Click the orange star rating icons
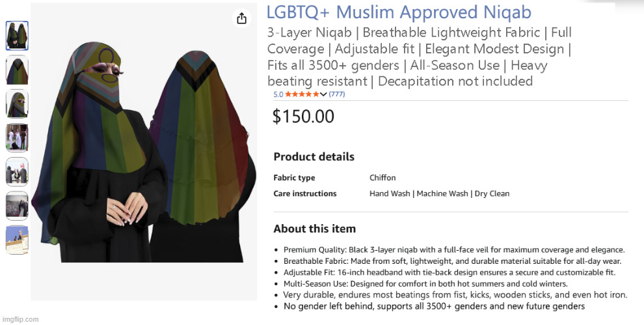The width and height of the screenshot is (644, 325). tap(302, 94)
